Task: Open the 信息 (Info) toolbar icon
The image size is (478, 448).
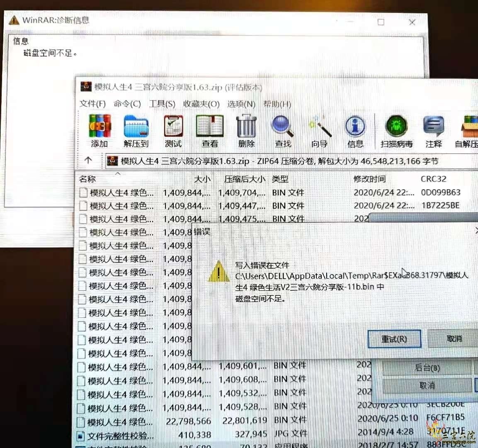Action: [x=355, y=126]
